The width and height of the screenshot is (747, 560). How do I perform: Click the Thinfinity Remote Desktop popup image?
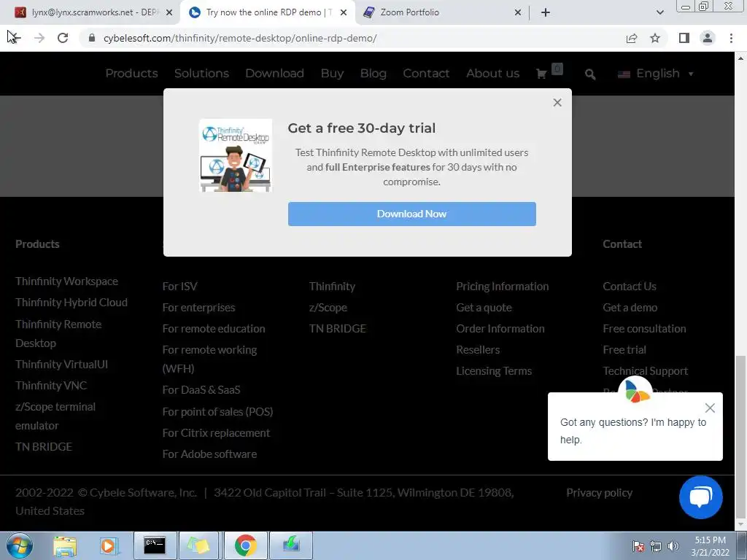pos(236,156)
